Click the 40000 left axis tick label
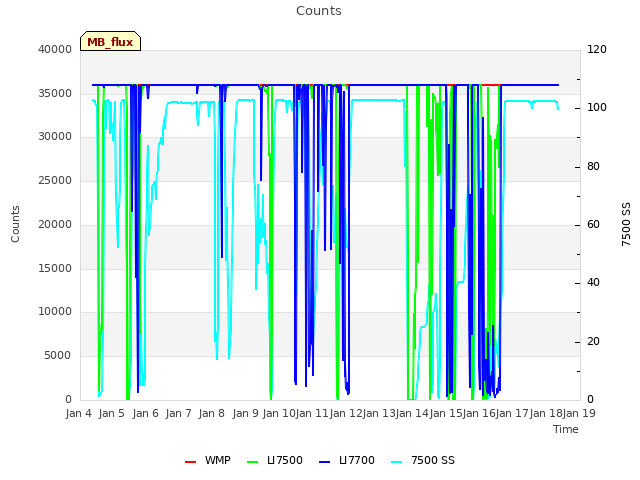The image size is (640, 480). (x=55, y=49)
